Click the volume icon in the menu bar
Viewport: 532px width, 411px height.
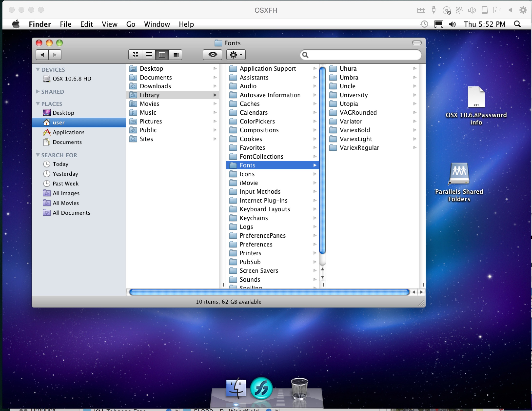(x=452, y=24)
